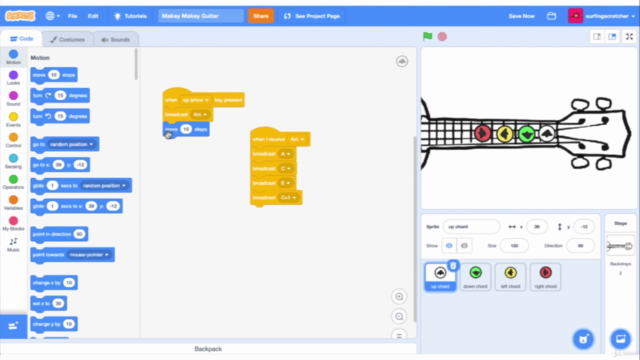The width and height of the screenshot is (640, 360).
Task: Open the broadcast A dropdown
Action: [285, 154]
